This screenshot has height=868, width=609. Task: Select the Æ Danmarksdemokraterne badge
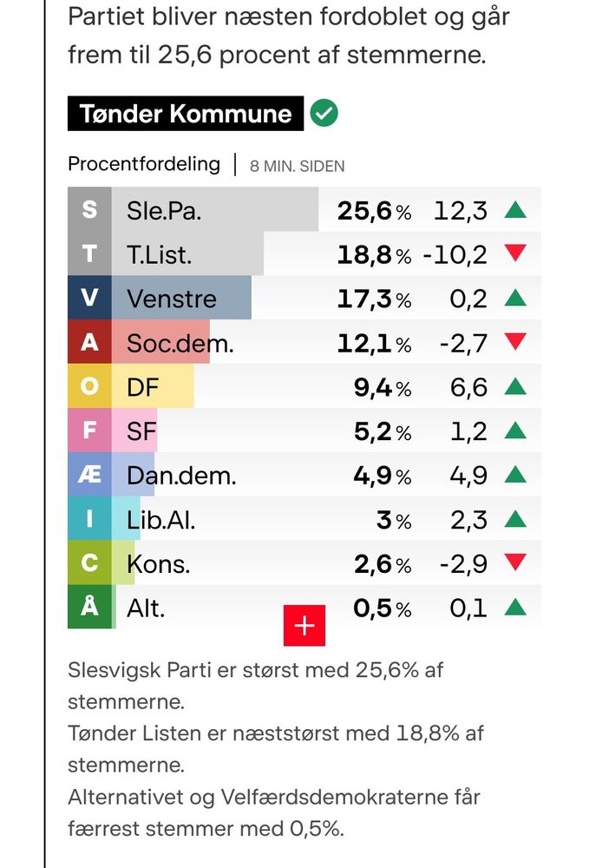89,475
